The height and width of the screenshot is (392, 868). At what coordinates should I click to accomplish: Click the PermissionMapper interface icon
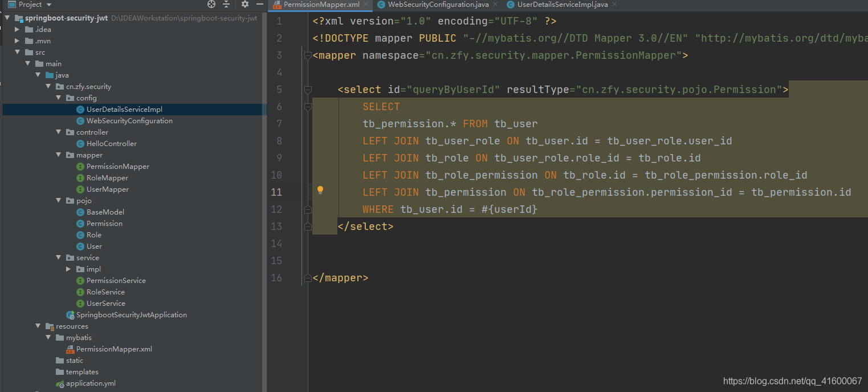[80, 166]
